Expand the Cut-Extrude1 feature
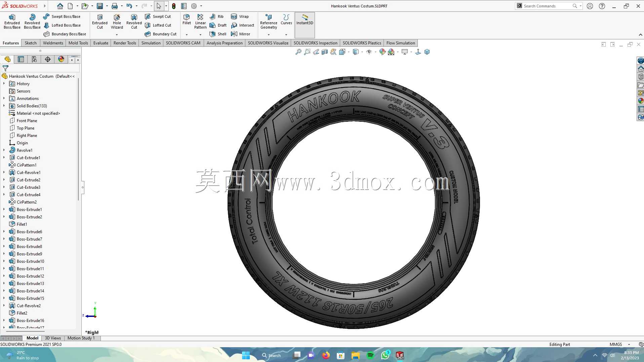This screenshot has height=362, width=644. (x=4, y=157)
